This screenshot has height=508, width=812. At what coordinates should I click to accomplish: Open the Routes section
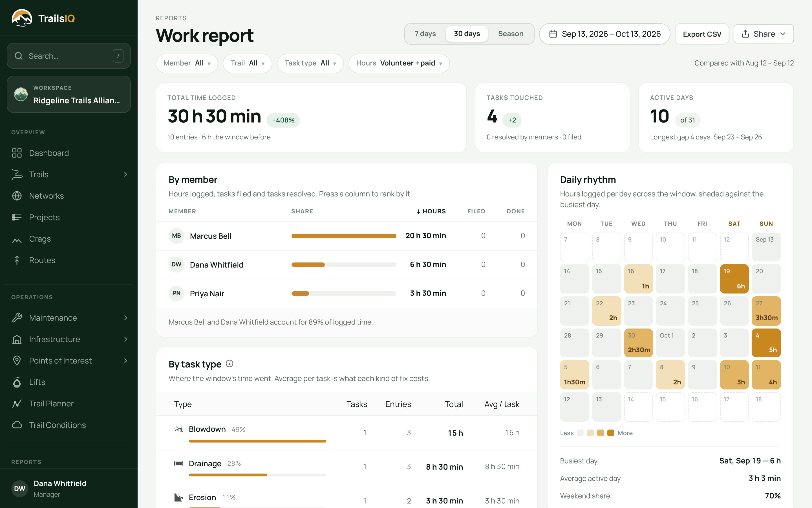[x=69, y=260]
